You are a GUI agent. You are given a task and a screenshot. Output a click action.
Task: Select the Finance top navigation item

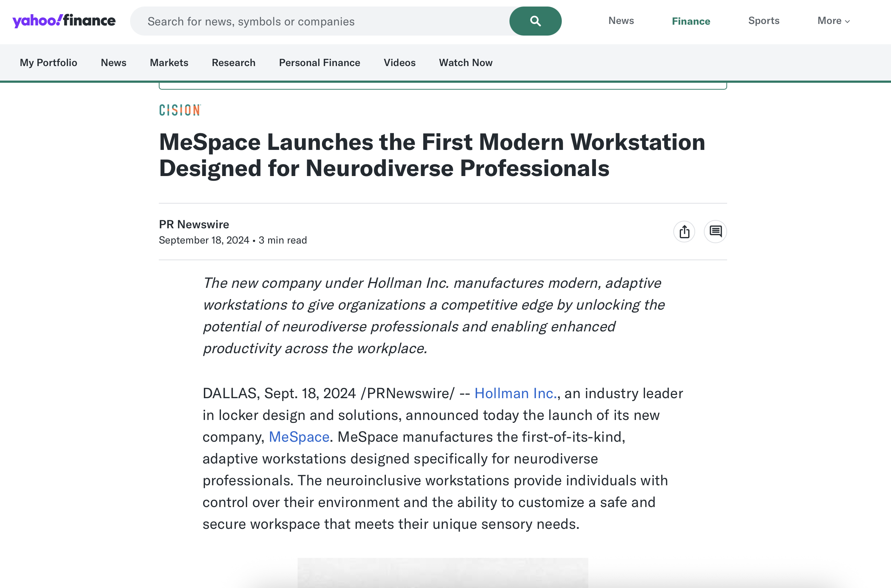pos(690,21)
